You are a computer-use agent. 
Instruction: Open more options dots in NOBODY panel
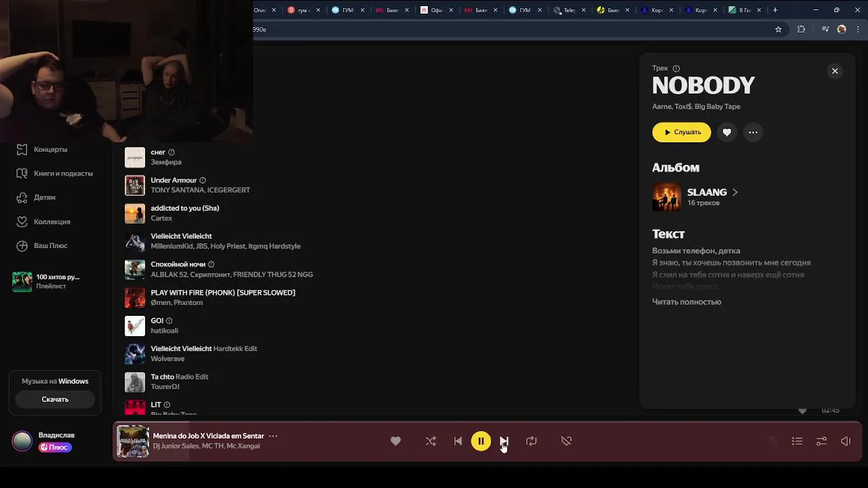click(753, 132)
